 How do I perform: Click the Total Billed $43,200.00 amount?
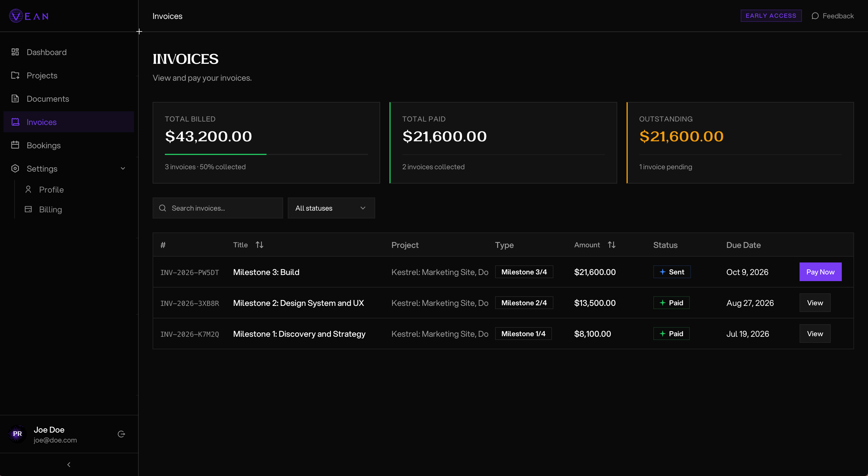(208, 136)
